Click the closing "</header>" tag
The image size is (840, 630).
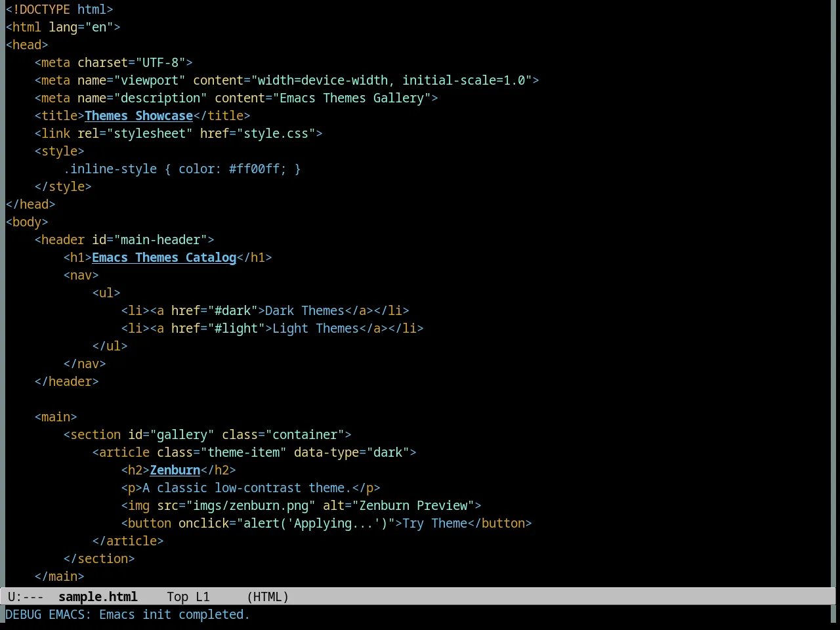(66, 381)
